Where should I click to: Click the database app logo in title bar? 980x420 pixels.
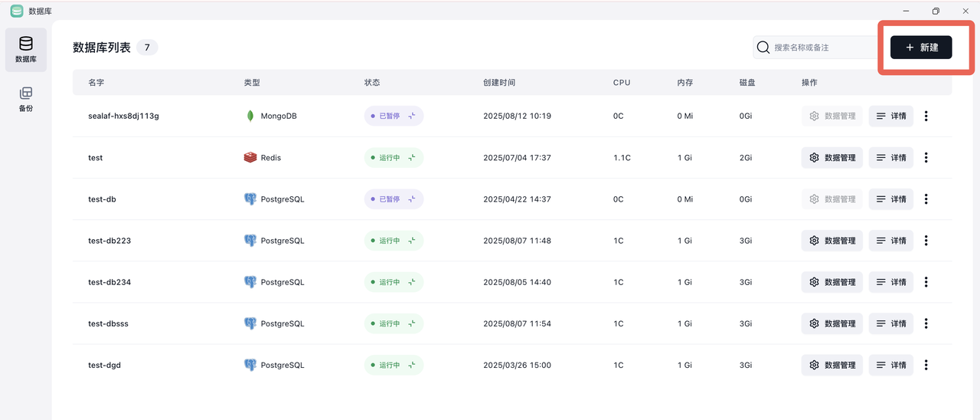(x=17, y=11)
